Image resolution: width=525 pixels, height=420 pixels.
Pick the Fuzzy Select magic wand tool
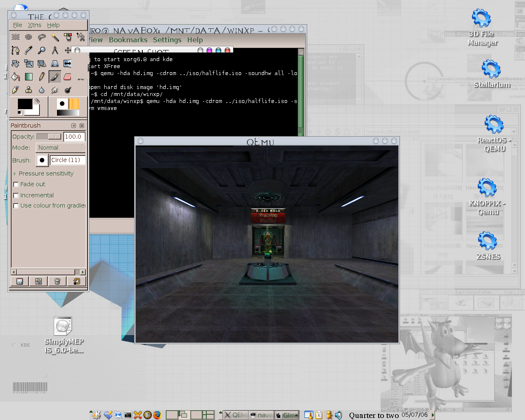pyautogui.click(x=55, y=37)
